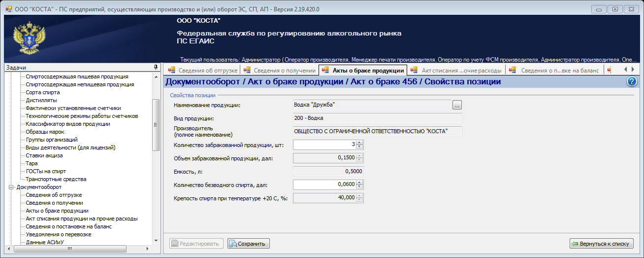644x258 pixels.
Task: Open Спиртосодержащая непищевая продукция tree item
Action: (x=80, y=85)
